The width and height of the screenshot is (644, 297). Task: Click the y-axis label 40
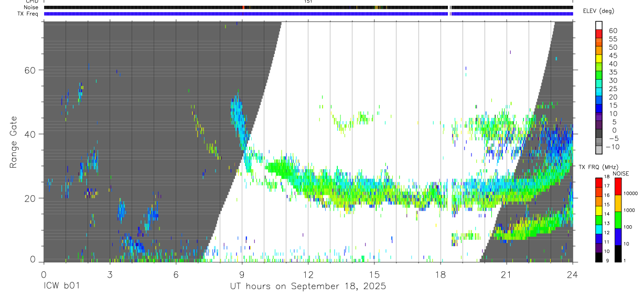pos(30,134)
